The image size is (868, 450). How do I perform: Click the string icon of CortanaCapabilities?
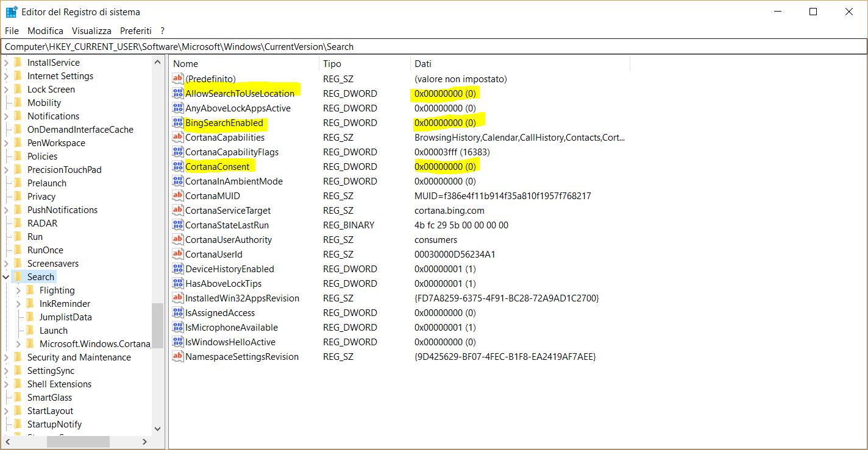pos(177,137)
